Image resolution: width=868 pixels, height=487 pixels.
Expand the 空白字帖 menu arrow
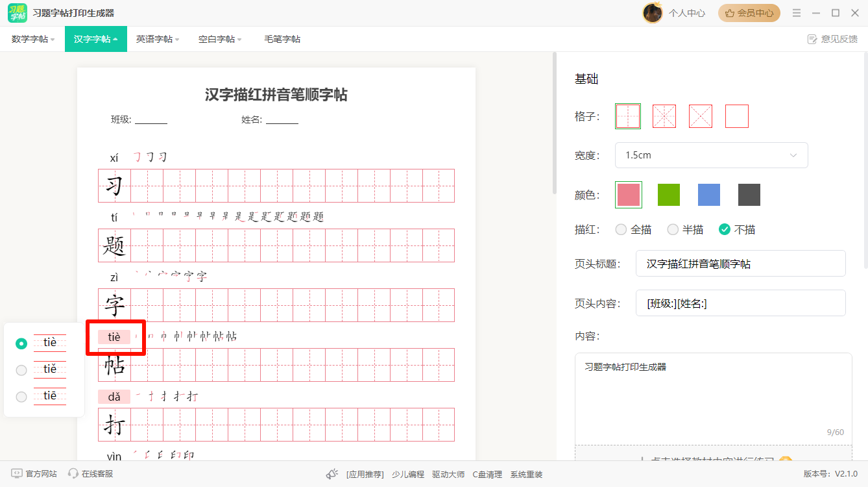[x=239, y=40]
